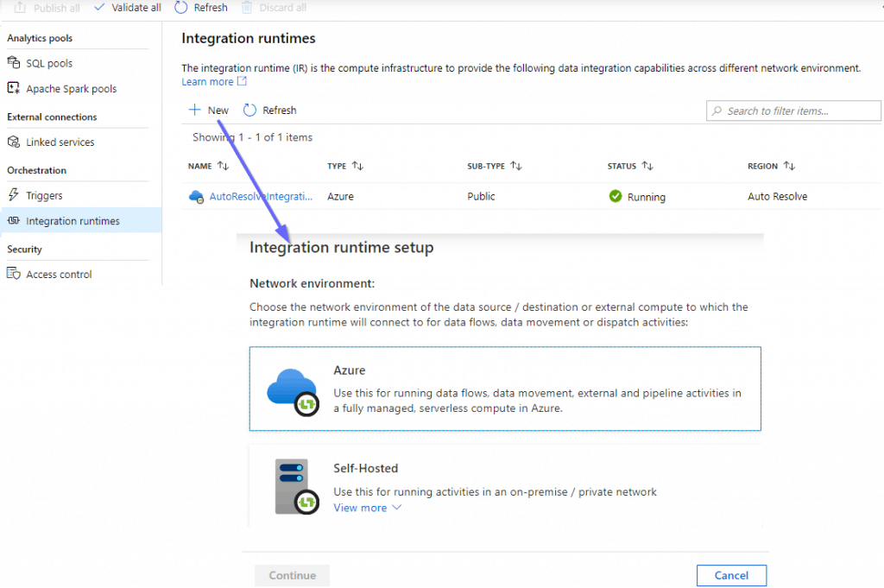This screenshot has height=588, width=884.
Task: Click the AutoResolve runtime cloud icon
Action: pyautogui.click(x=196, y=197)
